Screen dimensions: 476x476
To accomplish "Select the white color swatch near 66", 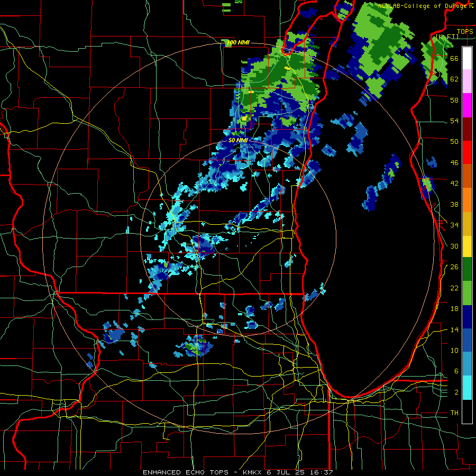I will (x=467, y=58).
